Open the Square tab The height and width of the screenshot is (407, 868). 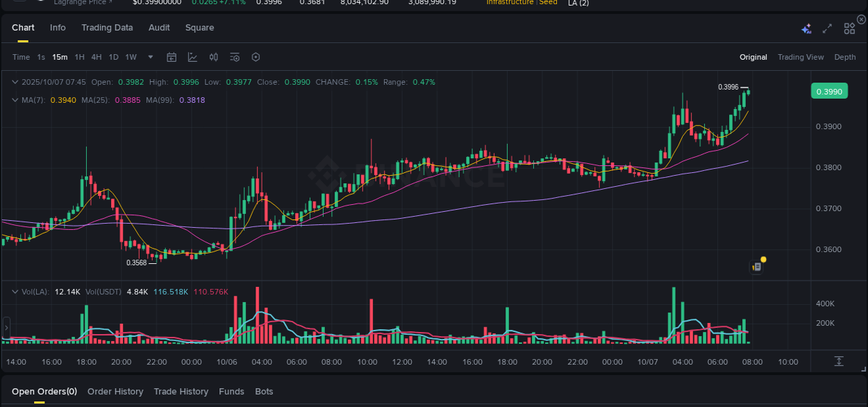coord(199,27)
